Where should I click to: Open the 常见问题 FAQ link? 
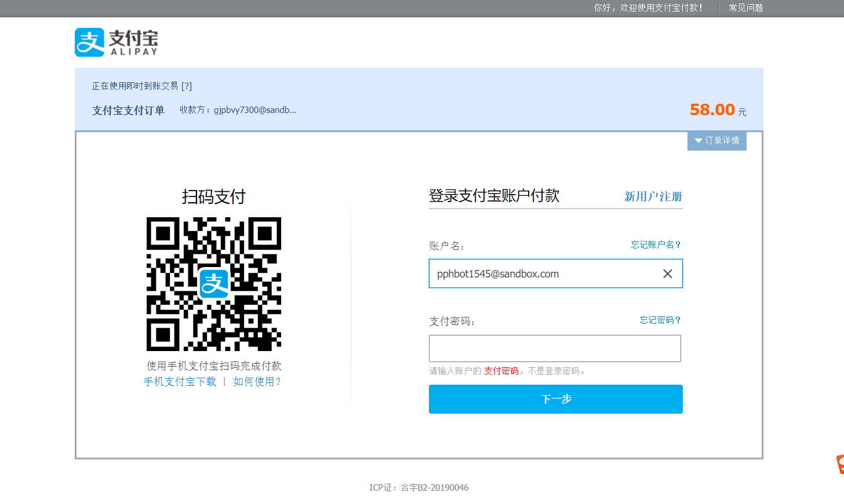pos(745,8)
